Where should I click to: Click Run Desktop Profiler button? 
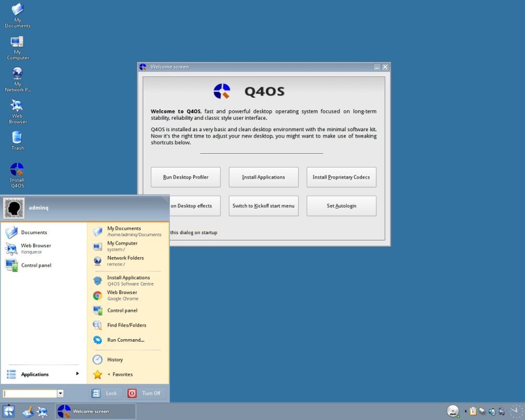[x=185, y=177]
